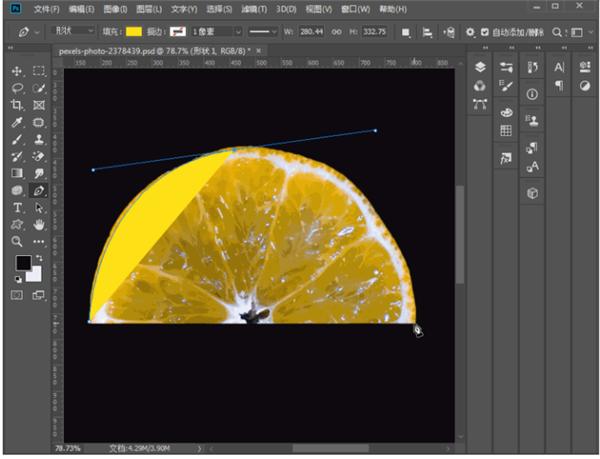Open the Layers panel icon
This screenshot has height=459, width=600.
[x=480, y=67]
